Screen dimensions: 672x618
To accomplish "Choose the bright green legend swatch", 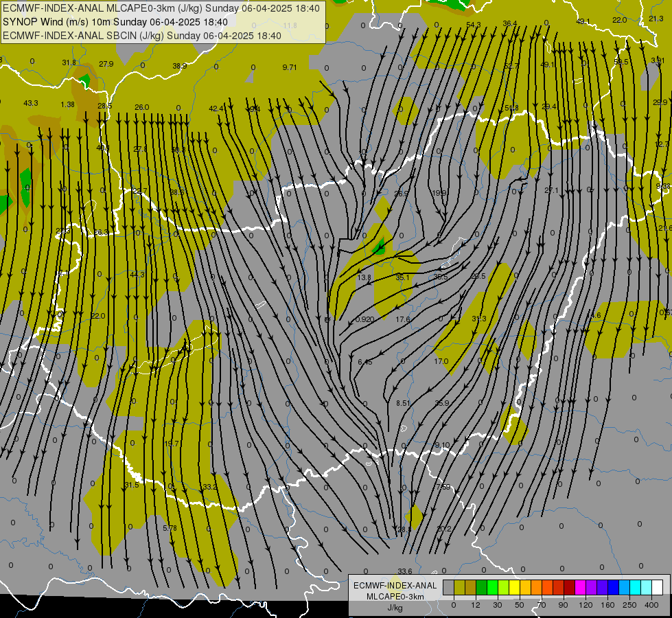I will coord(492,587).
